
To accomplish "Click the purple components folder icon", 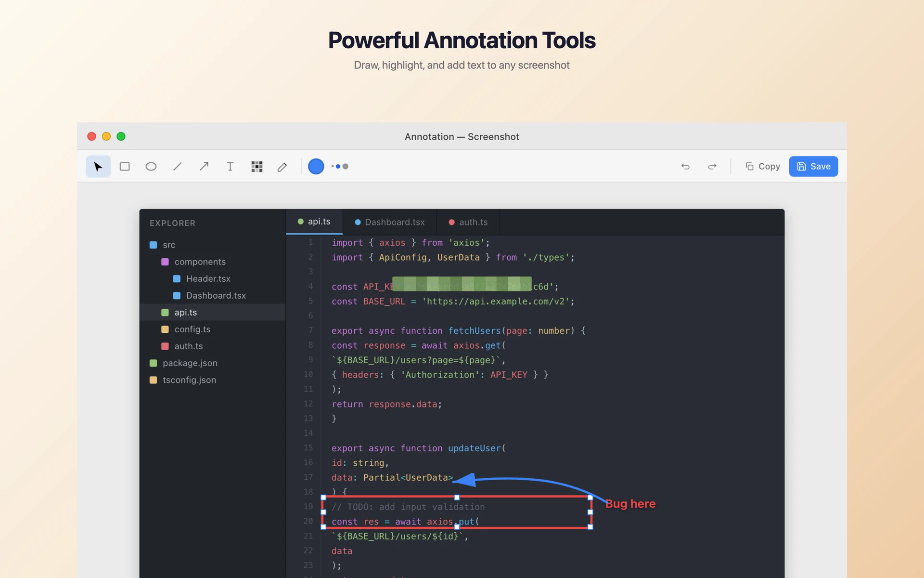I will (x=165, y=262).
